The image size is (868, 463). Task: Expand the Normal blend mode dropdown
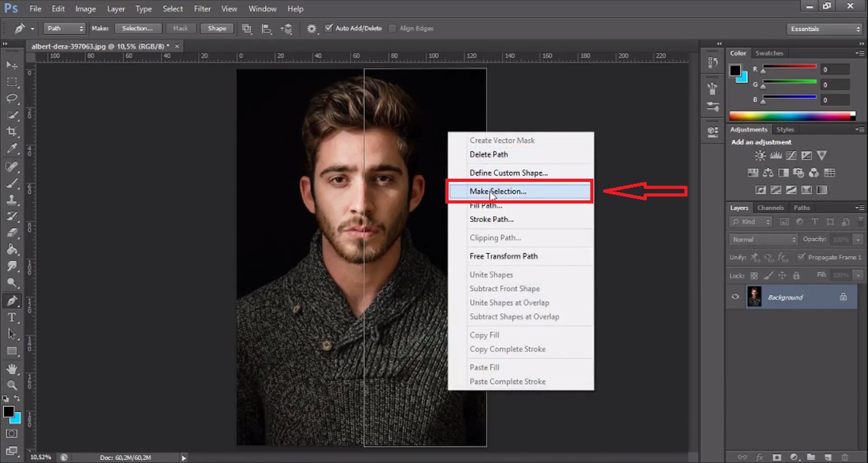tap(763, 240)
